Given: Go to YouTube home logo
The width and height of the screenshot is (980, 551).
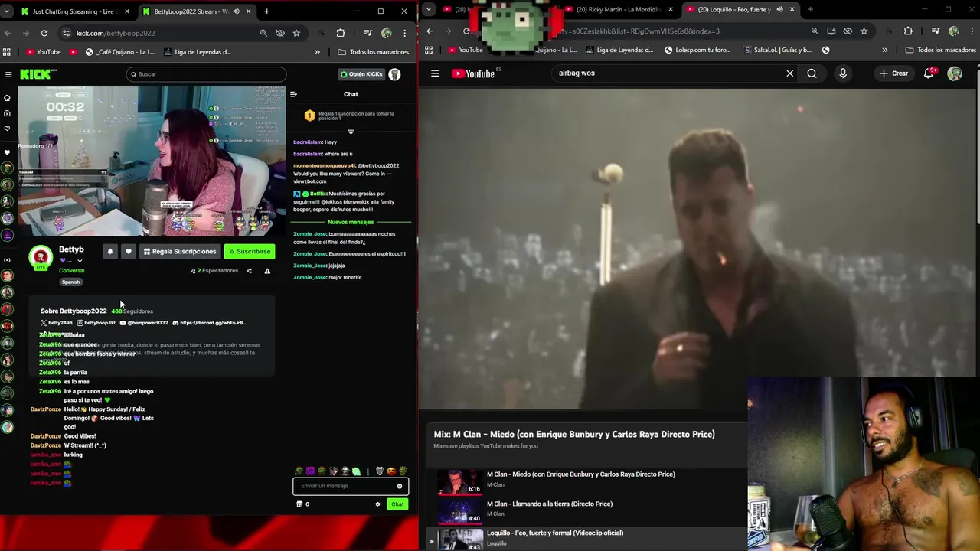Looking at the screenshot, I should pyautogui.click(x=474, y=73).
